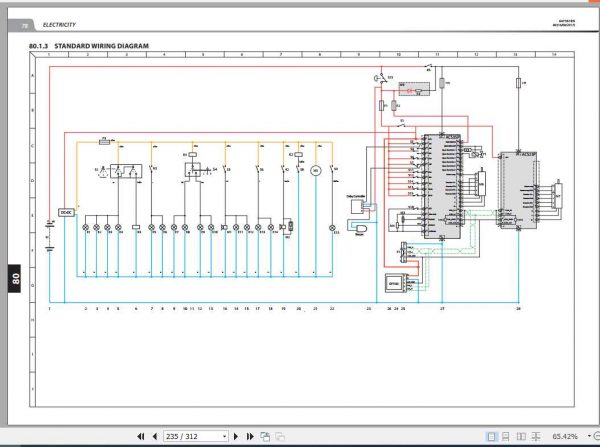The height and width of the screenshot is (447, 600).
Task: Click the 65.42% zoom value
Action: [565, 436]
